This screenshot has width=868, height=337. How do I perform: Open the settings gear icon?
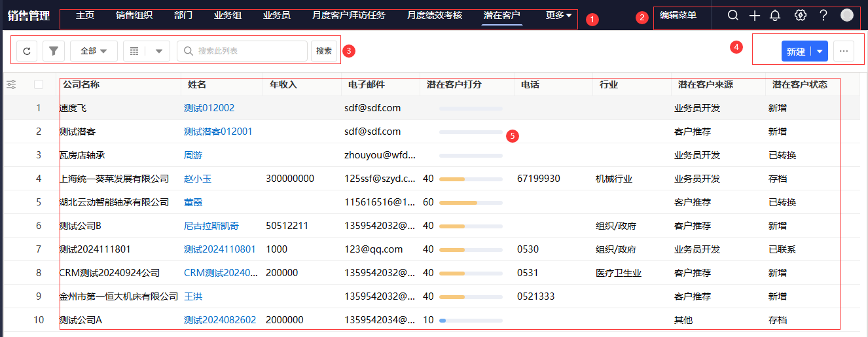pos(800,16)
